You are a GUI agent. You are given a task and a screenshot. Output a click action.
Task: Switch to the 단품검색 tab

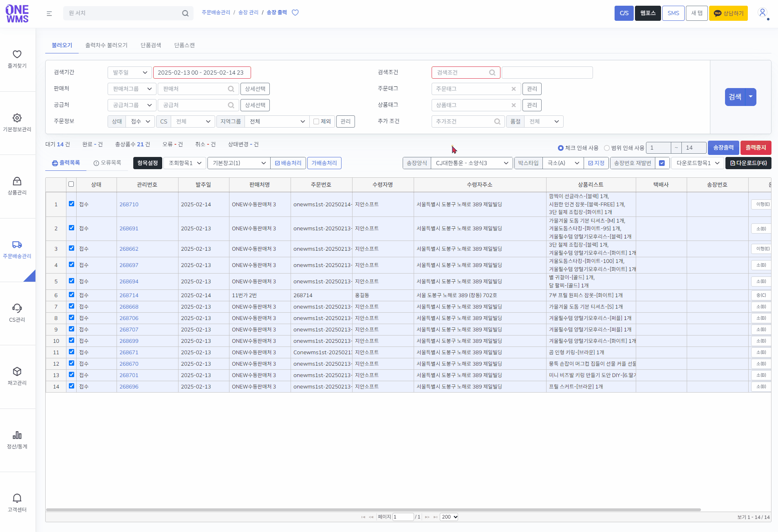(151, 45)
